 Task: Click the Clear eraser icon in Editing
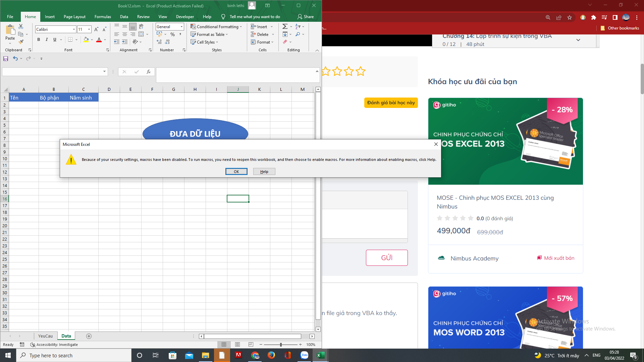click(x=285, y=42)
